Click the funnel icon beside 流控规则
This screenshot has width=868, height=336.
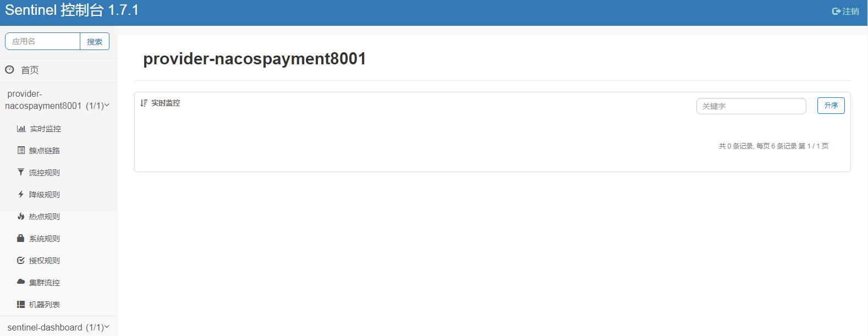tap(21, 172)
